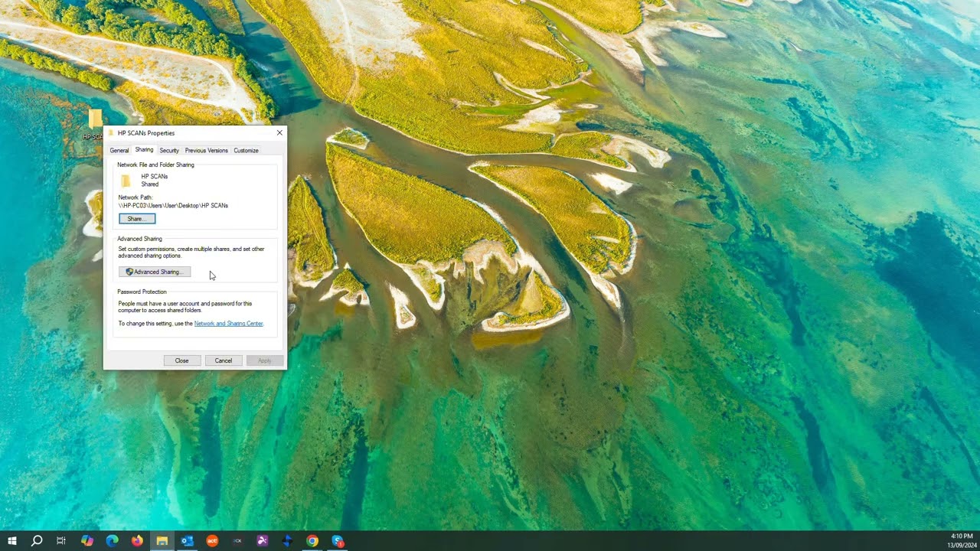Close the dialog with the Close button

click(x=181, y=360)
